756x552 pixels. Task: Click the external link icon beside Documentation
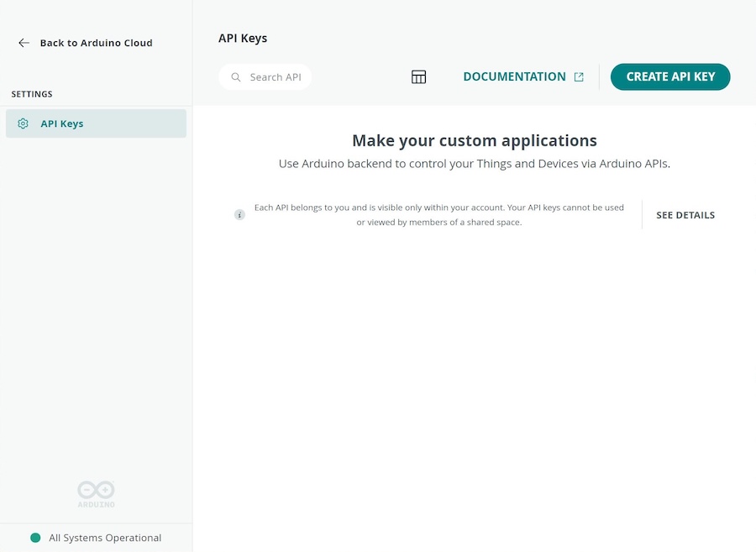point(579,77)
